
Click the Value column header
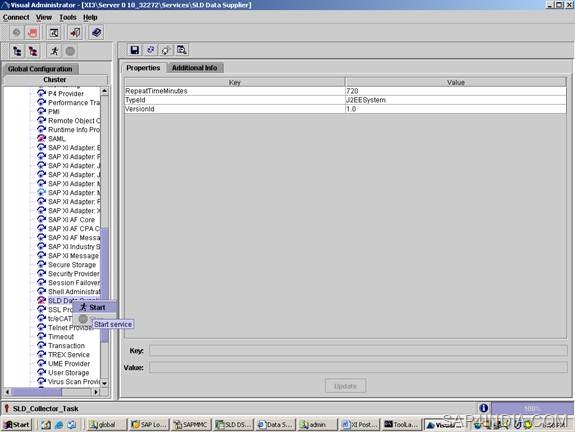456,82
